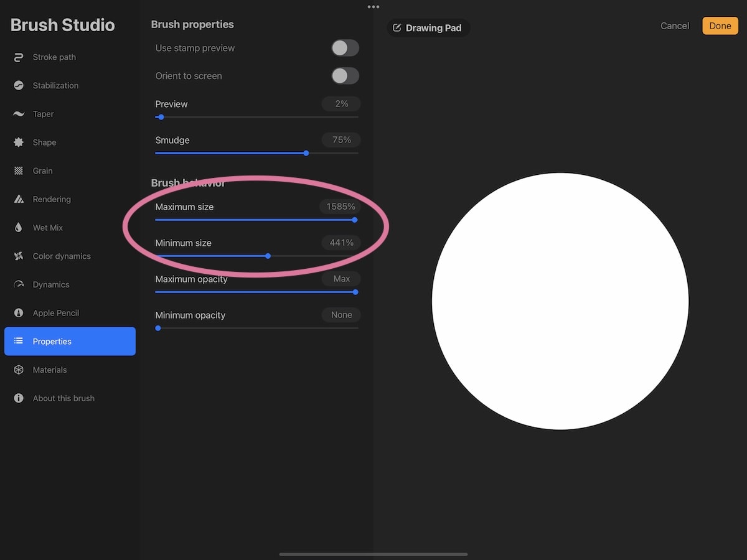Click the Smudge slider handle

coord(306,153)
